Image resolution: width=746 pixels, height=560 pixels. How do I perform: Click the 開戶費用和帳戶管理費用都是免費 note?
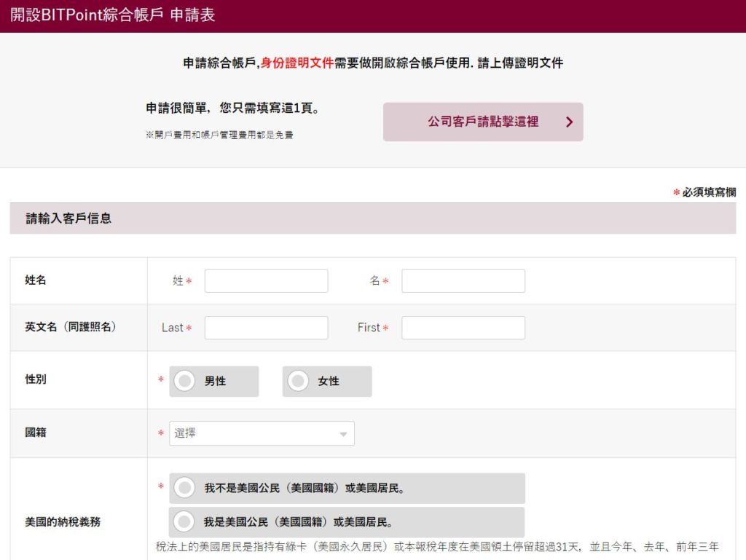click(219, 135)
